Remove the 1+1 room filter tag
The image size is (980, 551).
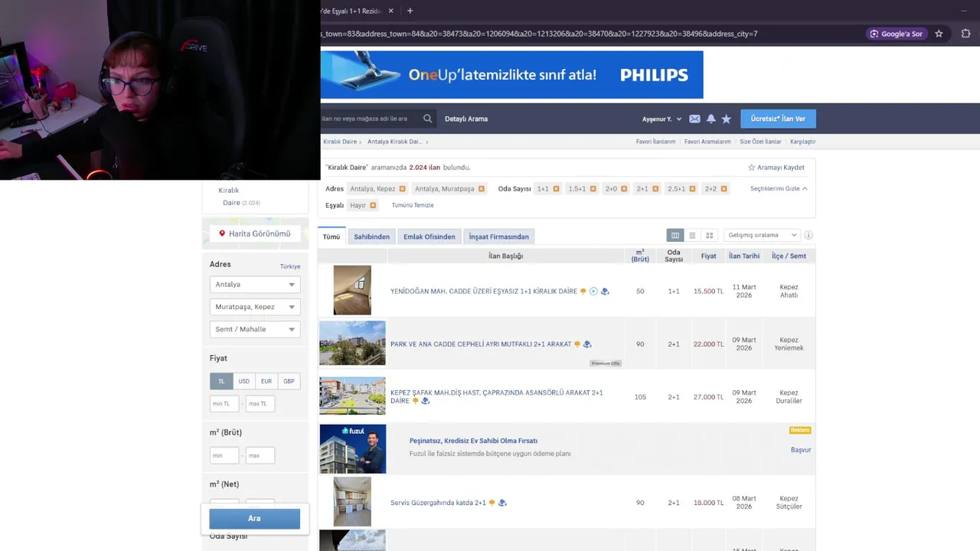pyautogui.click(x=556, y=189)
